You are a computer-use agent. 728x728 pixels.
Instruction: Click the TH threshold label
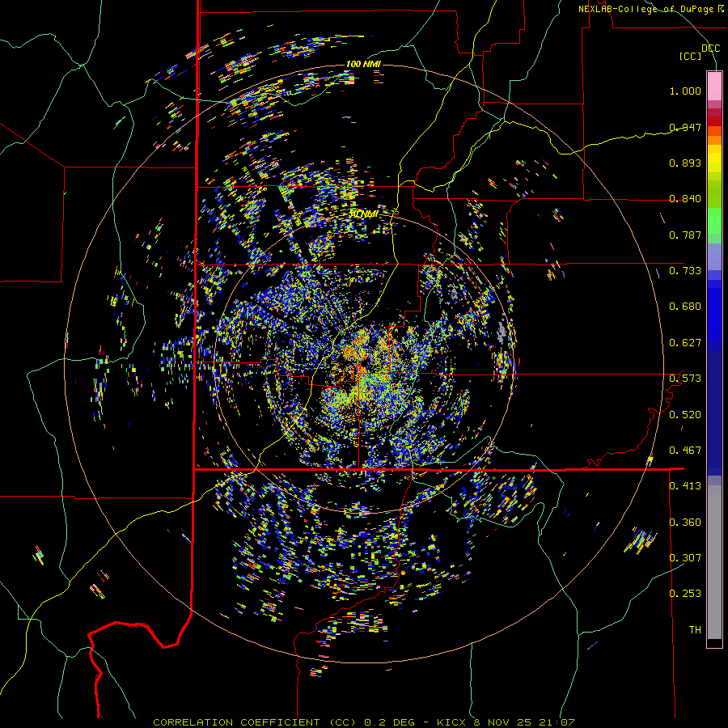pos(695,630)
